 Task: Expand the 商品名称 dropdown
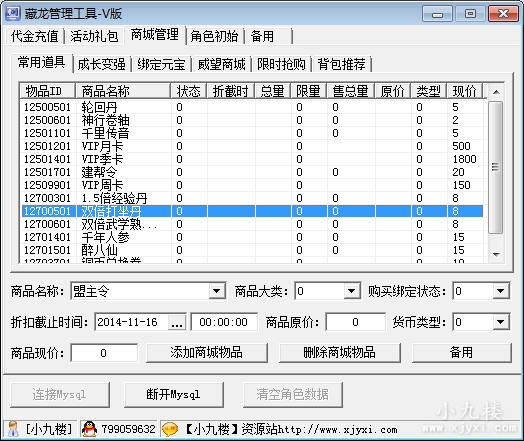pos(217,291)
